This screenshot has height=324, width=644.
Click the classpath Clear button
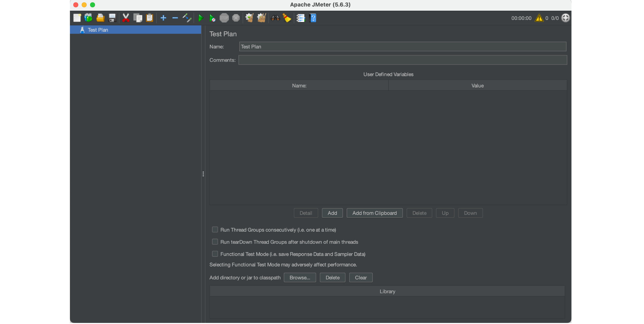361,277
